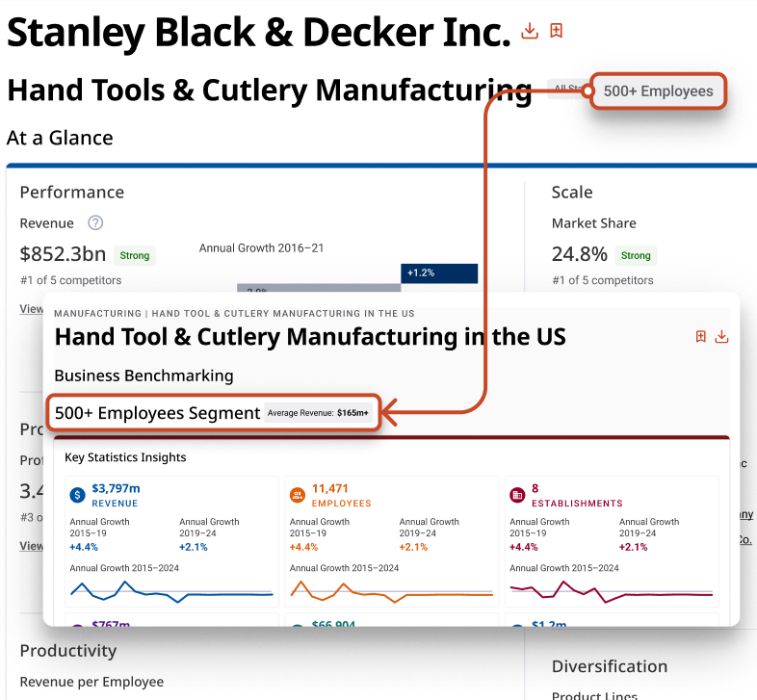
Task: Click the Manufacturing breadcrumb in the popup
Action: click(x=96, y=314)
